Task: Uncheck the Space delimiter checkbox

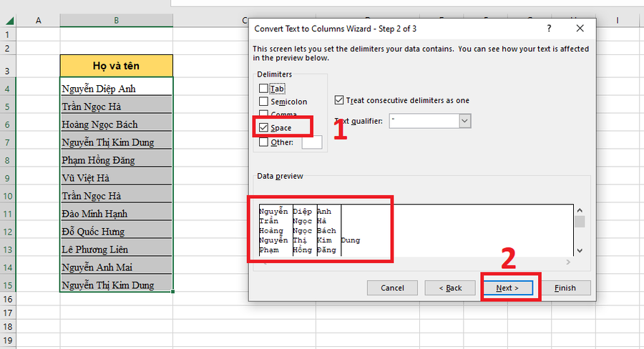Action: point(263,128)
